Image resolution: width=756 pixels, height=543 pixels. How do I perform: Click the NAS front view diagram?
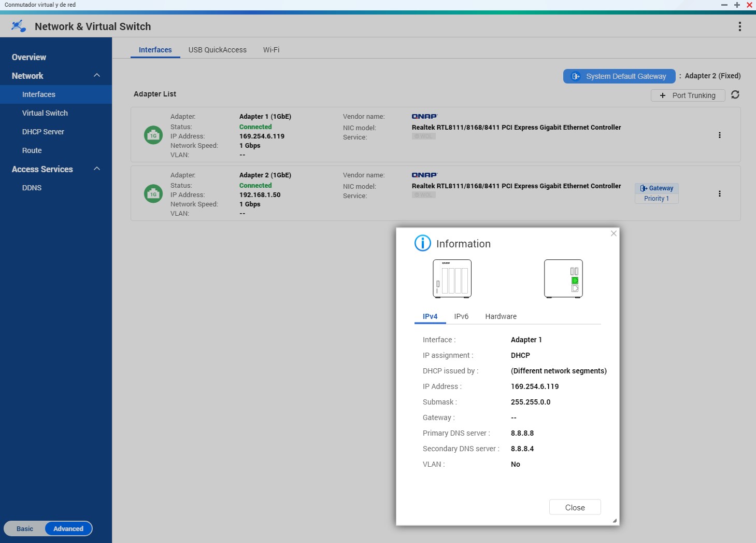point(452,279)
